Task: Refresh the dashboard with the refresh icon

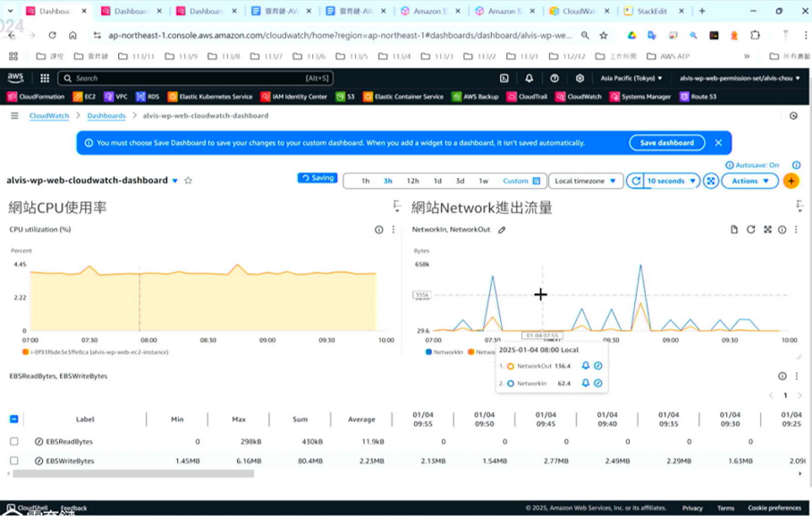Action: pos(636,181)
